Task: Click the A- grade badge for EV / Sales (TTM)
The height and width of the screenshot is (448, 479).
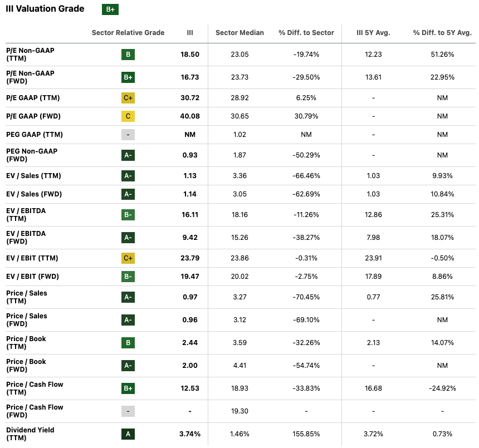Action: click(x=128, y=176)
